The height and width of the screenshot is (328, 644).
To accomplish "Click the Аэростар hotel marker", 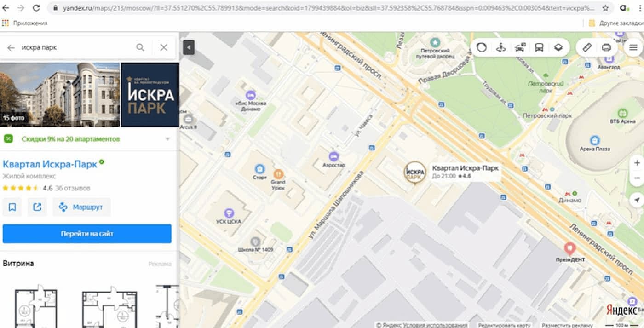I will click(334, 156).
